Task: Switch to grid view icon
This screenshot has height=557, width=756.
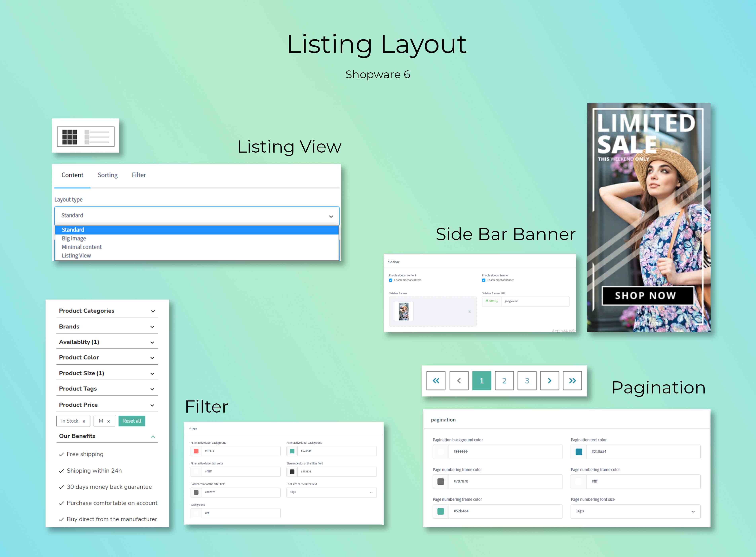Action: (x=70, y=136)
